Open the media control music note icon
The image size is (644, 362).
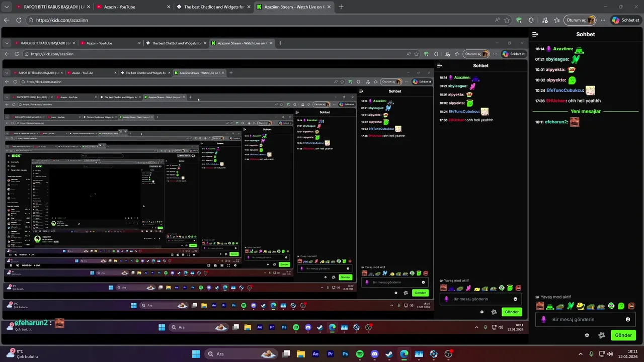pyautogui.click(x=545, y=20)
